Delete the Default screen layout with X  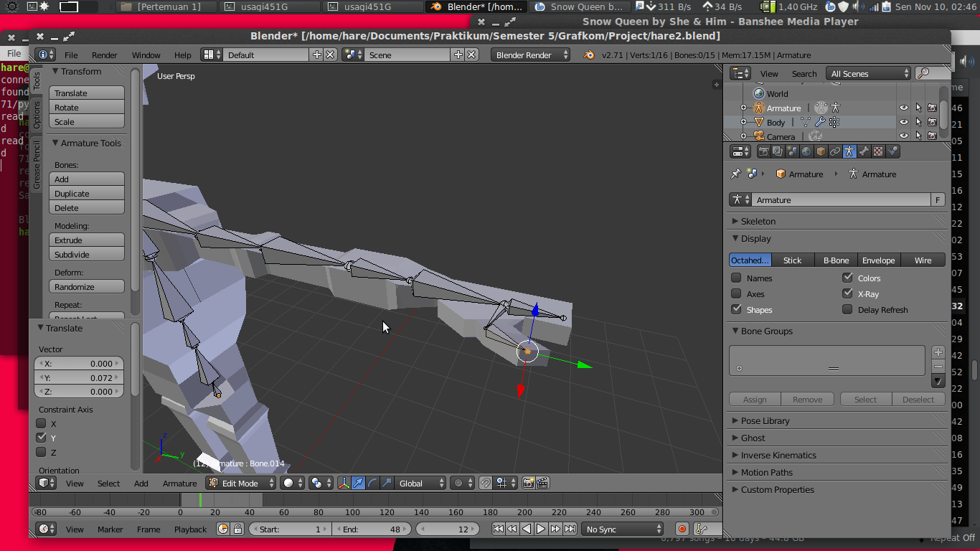(x=330, y=55)
